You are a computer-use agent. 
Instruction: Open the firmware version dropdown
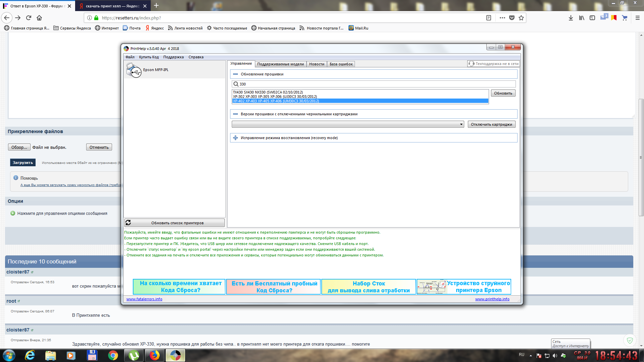(348, 124)
